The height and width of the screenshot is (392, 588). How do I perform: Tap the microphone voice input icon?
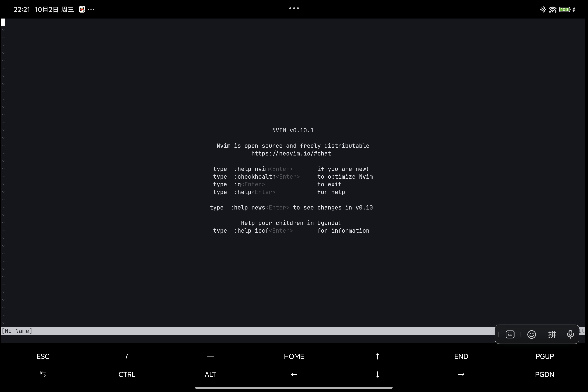click(x=570, y=334)
